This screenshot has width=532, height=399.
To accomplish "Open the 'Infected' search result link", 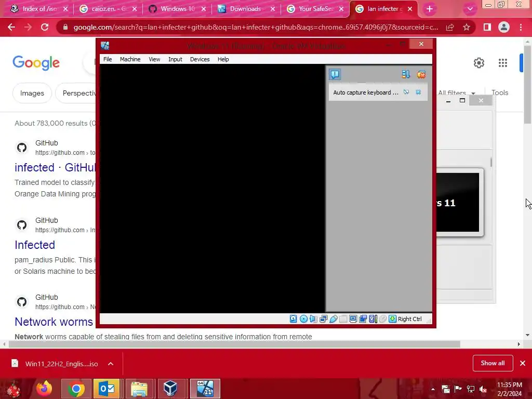I will 35,245.
